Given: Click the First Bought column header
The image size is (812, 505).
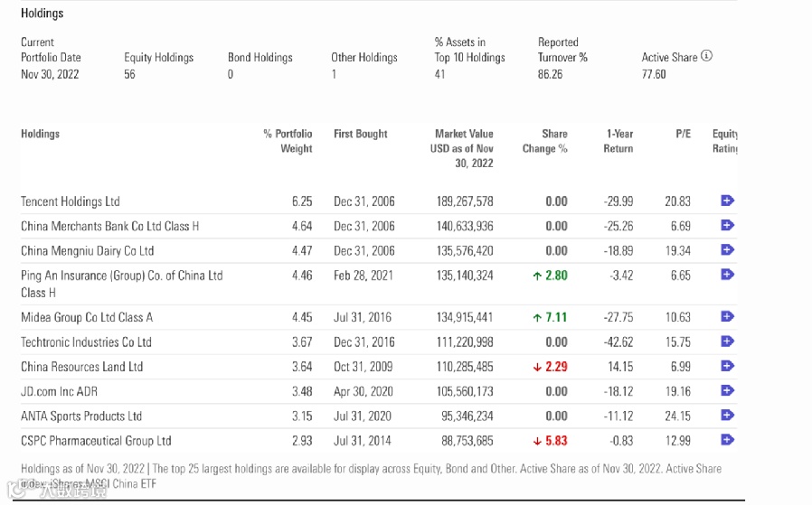Looking at the screenshot, I should (360, 134).
